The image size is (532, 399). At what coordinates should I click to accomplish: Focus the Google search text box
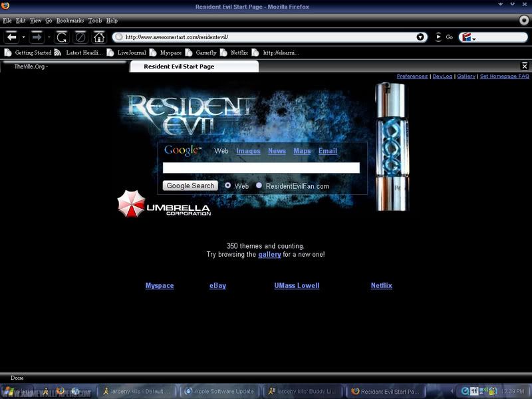(x=261, y=168)
